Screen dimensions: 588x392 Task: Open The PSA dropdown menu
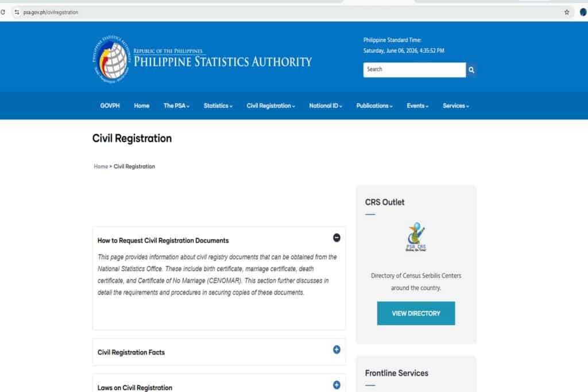point(176,106)
